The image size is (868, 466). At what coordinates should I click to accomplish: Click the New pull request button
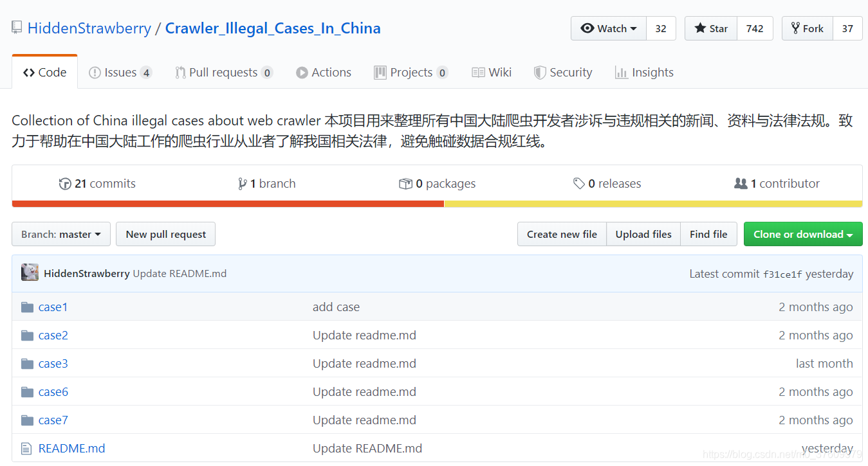165,234
